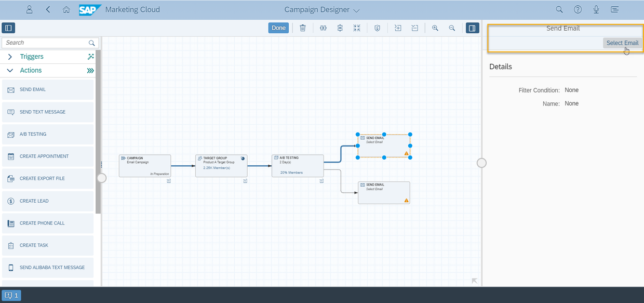The width and height of the screenshot is (644, 303).
Task: Click the remove note minus icon
Action: click(415, 28)
